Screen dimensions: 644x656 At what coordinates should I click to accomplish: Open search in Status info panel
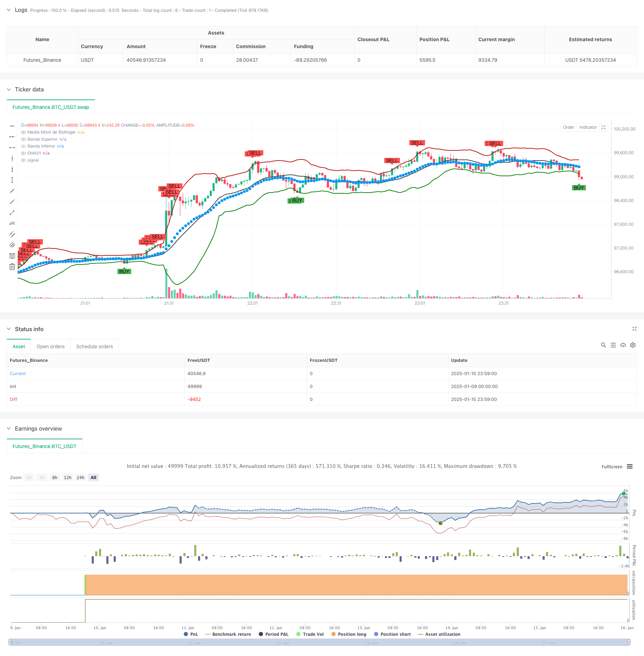coord(603,345)
